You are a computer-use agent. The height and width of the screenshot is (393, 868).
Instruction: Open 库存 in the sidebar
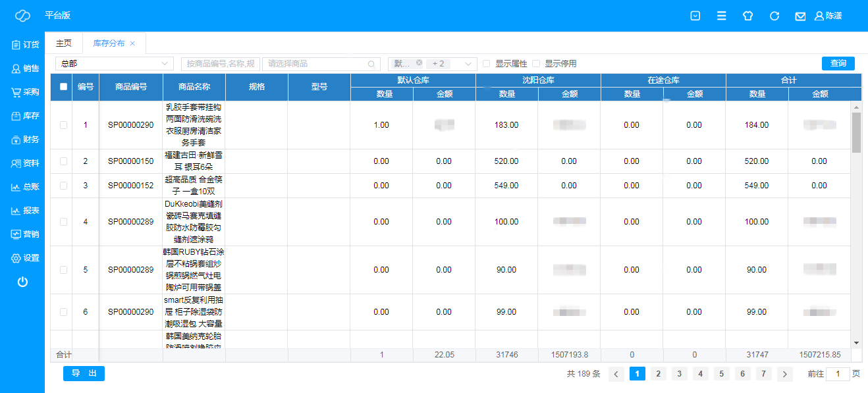25,116
